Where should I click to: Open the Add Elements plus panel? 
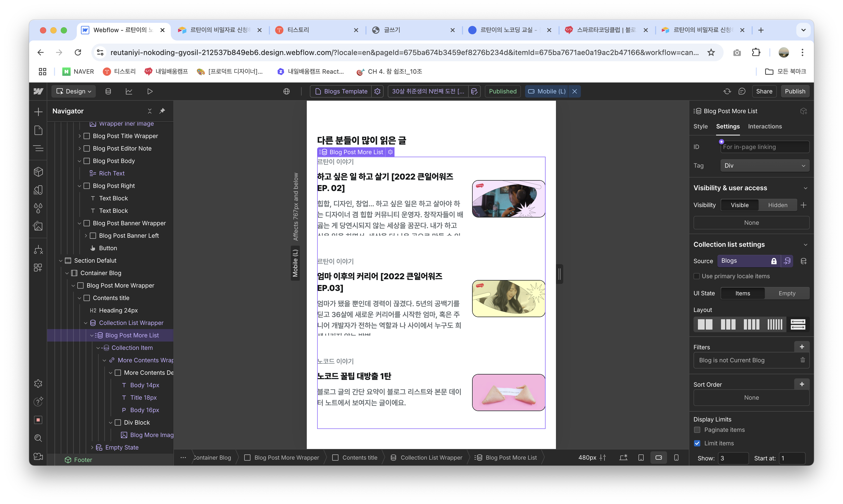pos(38,112)
